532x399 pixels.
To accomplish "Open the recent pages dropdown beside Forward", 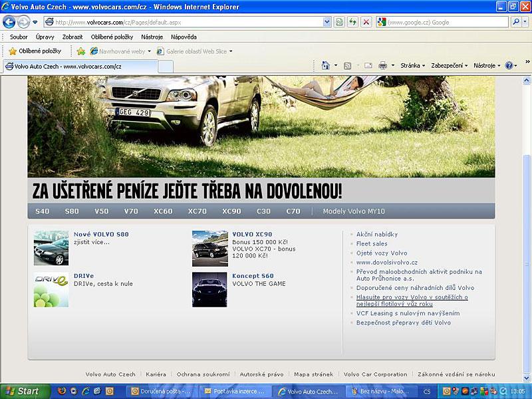I will pyautogui.click(x=35, y=23).
